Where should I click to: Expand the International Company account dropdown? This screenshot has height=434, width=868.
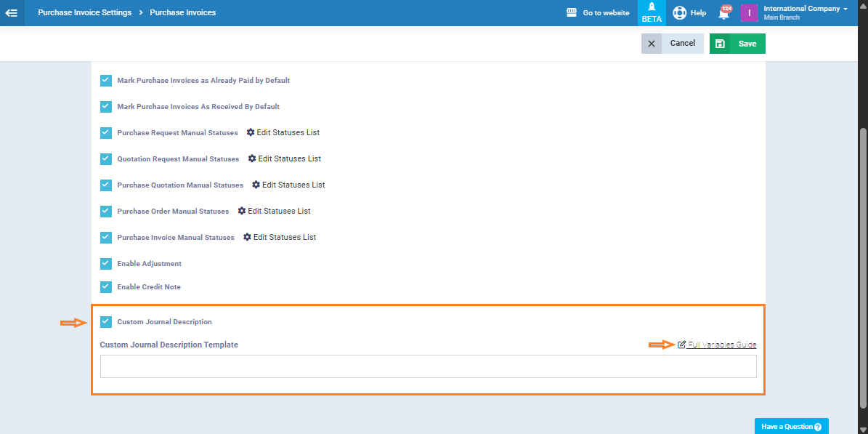845,9
